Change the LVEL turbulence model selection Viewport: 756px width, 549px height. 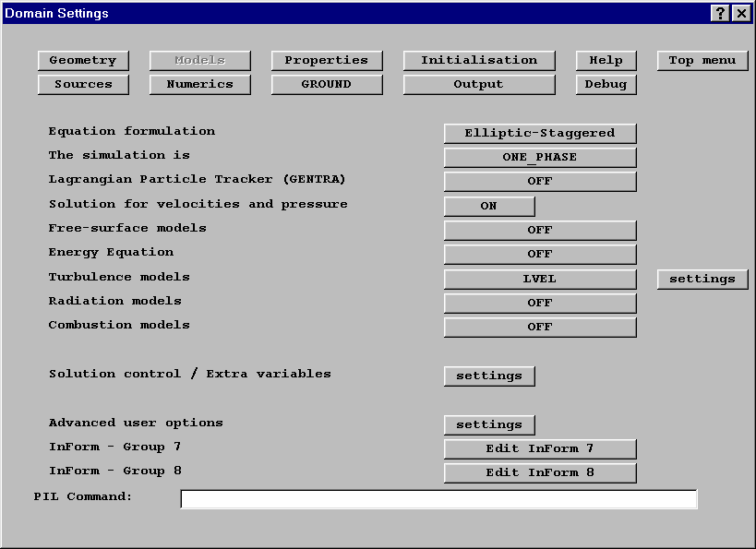pyautogui.click(x=540, y=279)
